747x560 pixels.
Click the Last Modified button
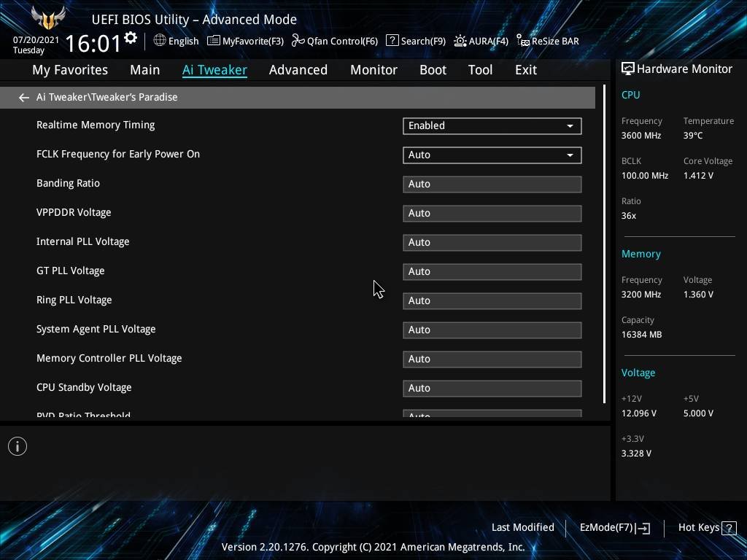pos(522,527)
